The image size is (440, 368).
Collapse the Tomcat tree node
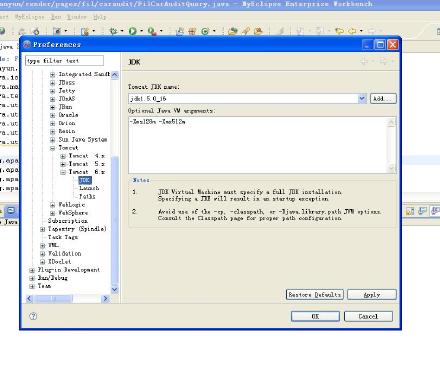click(52, 148)
